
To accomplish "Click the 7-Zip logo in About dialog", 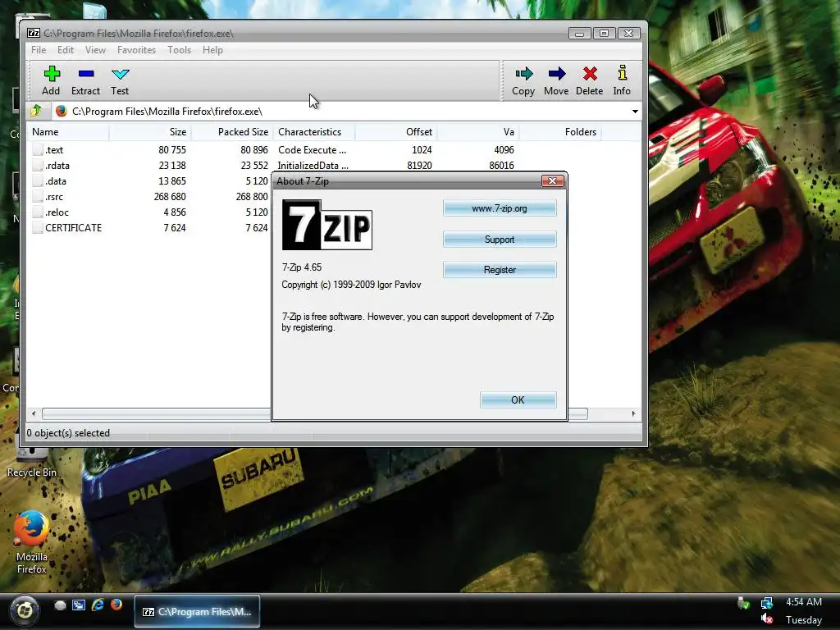I will (x=326, y=225).
